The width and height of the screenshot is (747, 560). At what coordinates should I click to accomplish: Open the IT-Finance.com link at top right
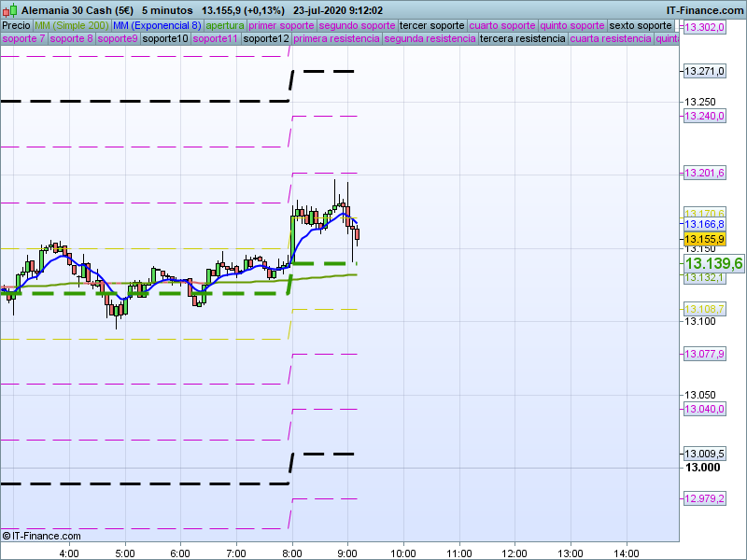pos(705,10)
